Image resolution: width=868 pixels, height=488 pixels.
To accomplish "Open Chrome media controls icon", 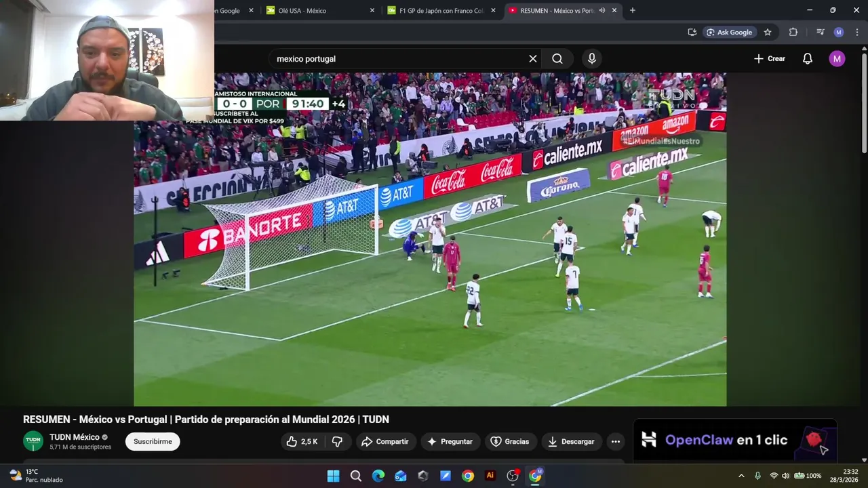I will (820, 32).
